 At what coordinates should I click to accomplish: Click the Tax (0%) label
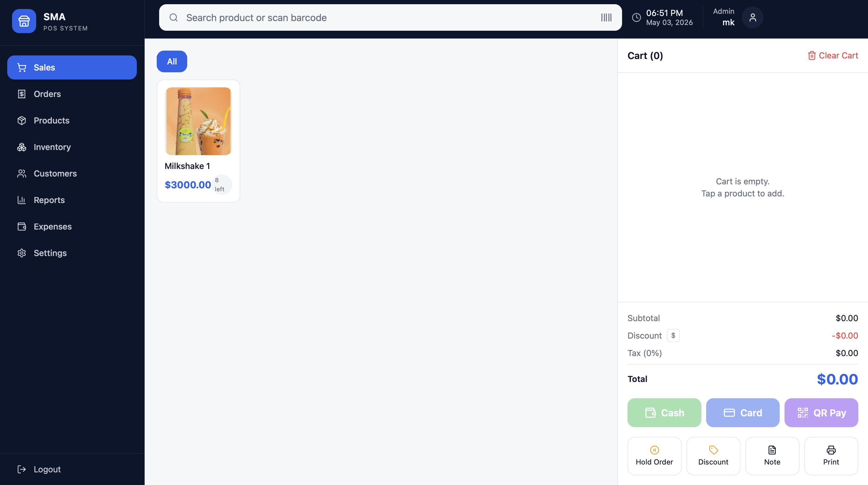645,353
